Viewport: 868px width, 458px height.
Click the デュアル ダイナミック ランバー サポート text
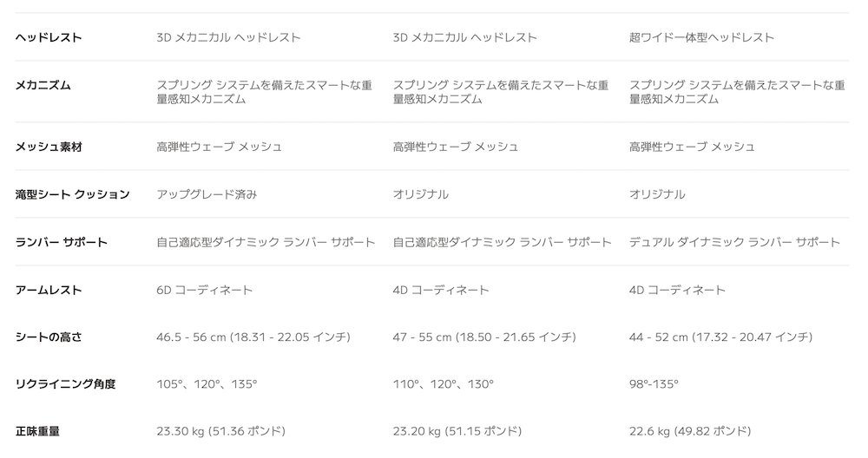(734, 242)
